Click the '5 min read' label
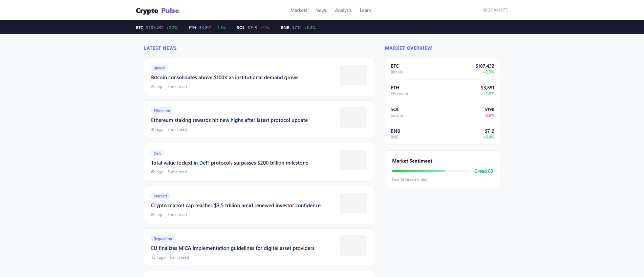The image size is (644, 277). click(x=177, y=172)
